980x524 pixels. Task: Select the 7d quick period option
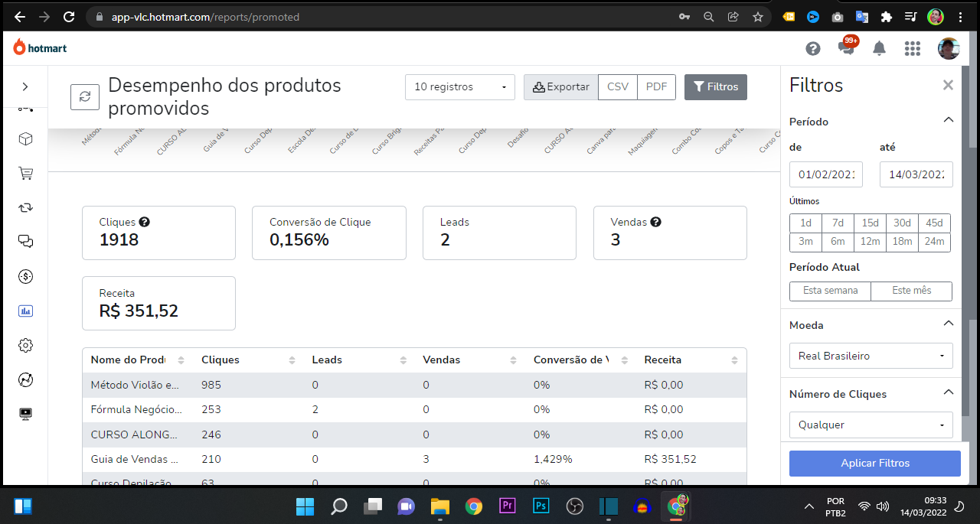coord(838,223)
